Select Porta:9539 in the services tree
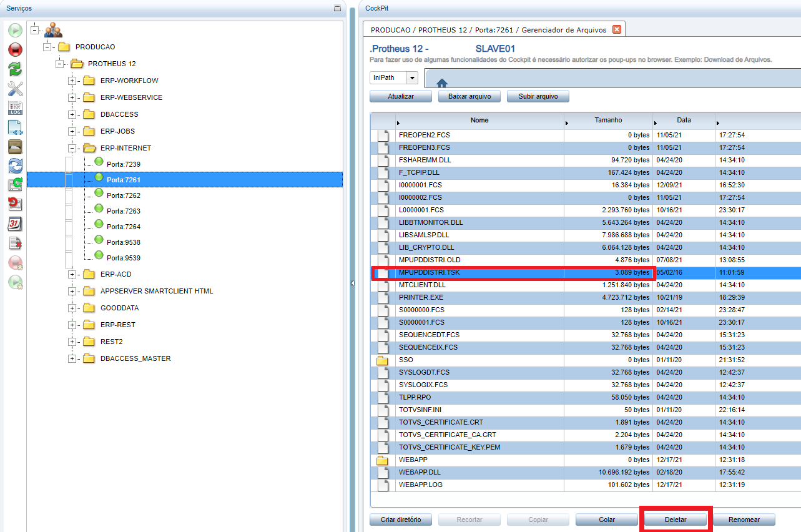The height and width of the screenshot is (532, 801). 124,258
